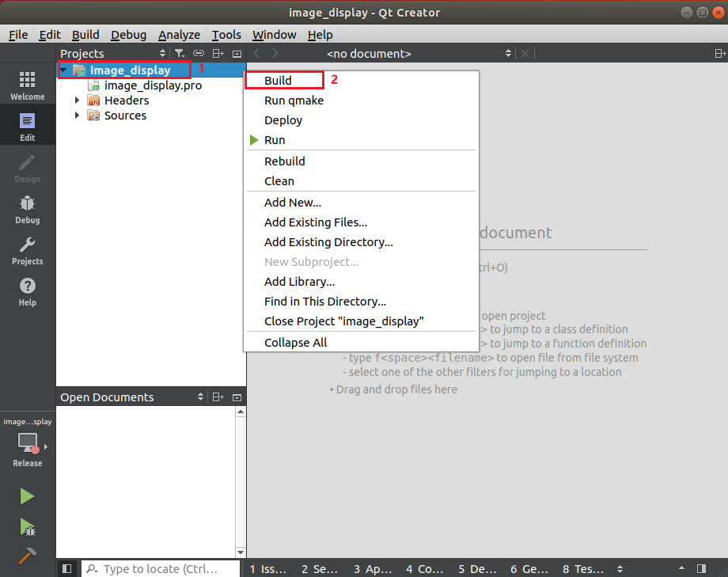The height and width of the screenshot is (577, 728).
Task: Open the Welcome mode
Action: point(28,85)
